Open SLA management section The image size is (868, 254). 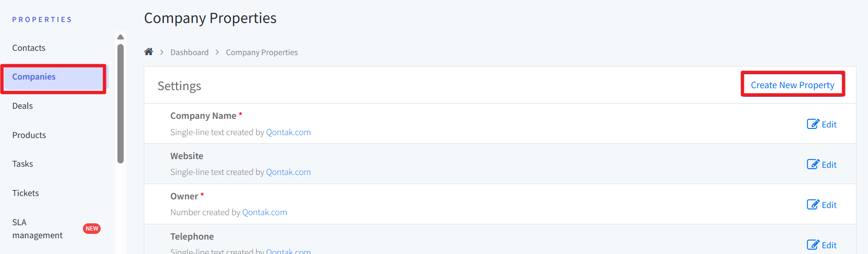[37, 229]
